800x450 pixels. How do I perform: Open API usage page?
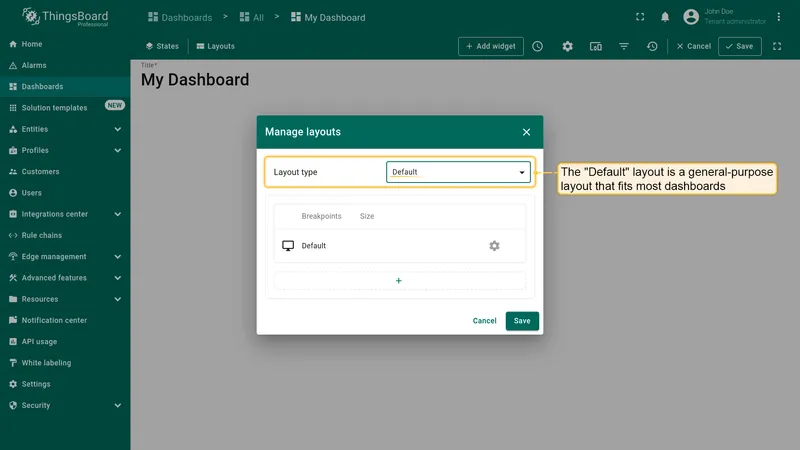point(65,341)
